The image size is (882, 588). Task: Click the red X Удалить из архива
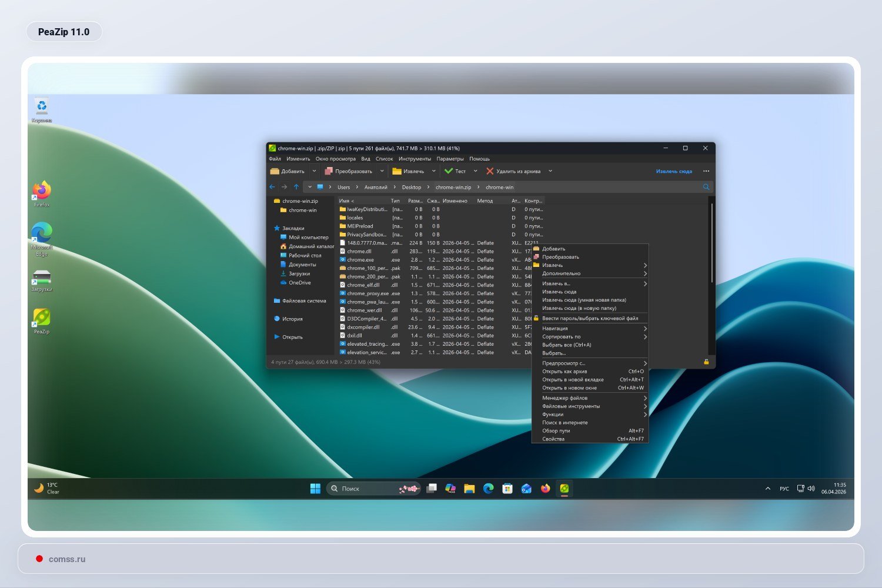point(490,172)
